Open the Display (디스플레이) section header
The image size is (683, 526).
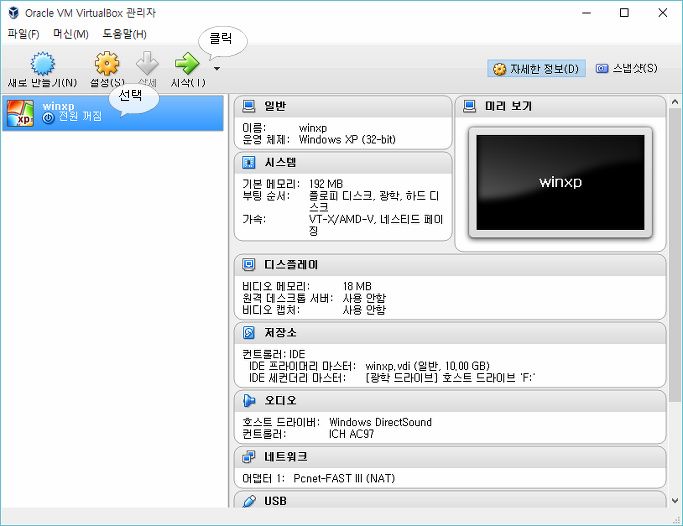coord(450,265)
